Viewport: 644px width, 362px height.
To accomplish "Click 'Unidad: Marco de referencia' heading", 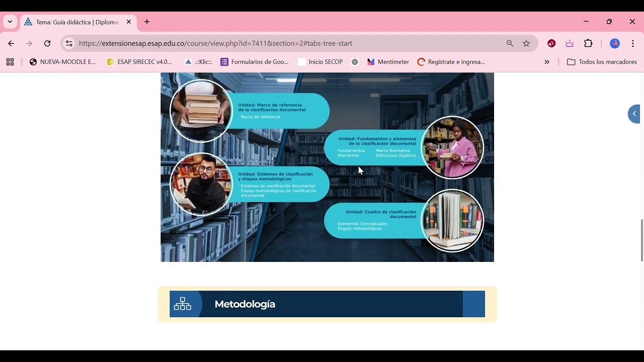I will pyautogui.click(x=272, y=107).
